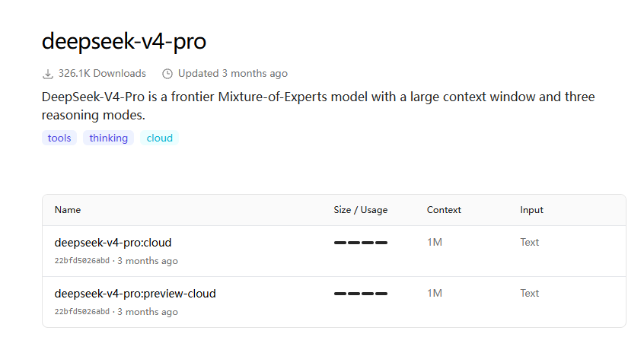The height and width of the screenshot is (353, 644).
Task: Click the Updated 3 months ago text
Action: tap(232, 74)
